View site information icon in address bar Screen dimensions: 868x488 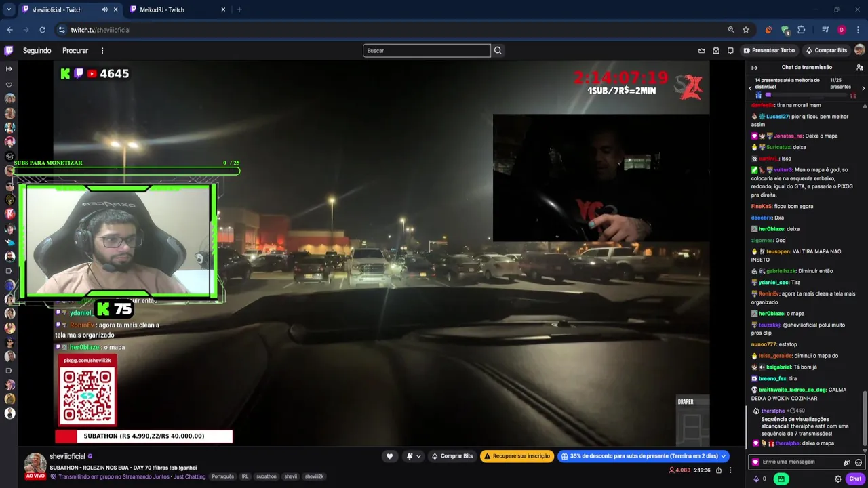(62, 30)
